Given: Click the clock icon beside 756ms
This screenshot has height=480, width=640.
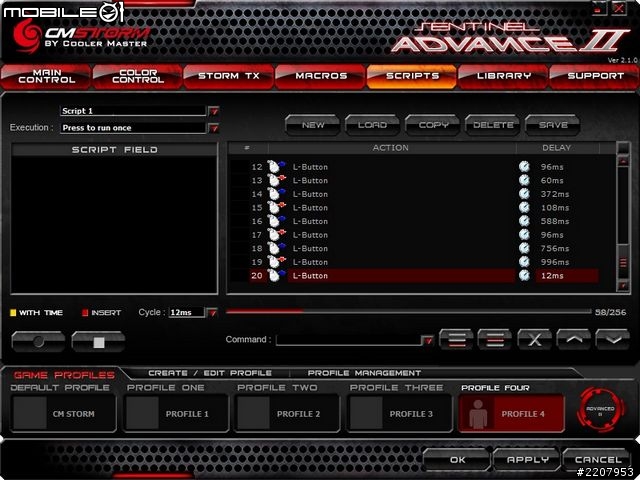Looking at the screenshot, I should click(524, 248).
